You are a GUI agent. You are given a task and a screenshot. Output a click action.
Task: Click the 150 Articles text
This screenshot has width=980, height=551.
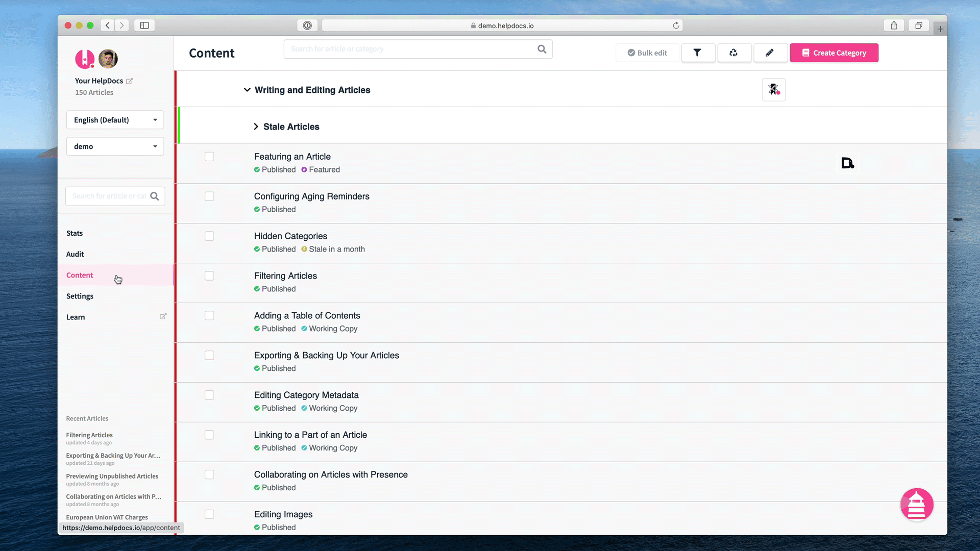pyautogui.click(x=94, y=92)
